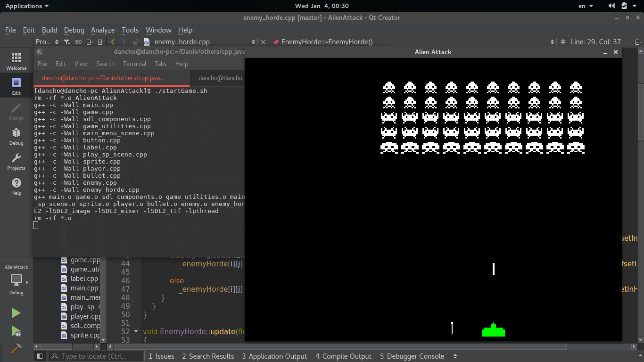Select main.cpp in project tree
The image size is (644, 362).
84,288
